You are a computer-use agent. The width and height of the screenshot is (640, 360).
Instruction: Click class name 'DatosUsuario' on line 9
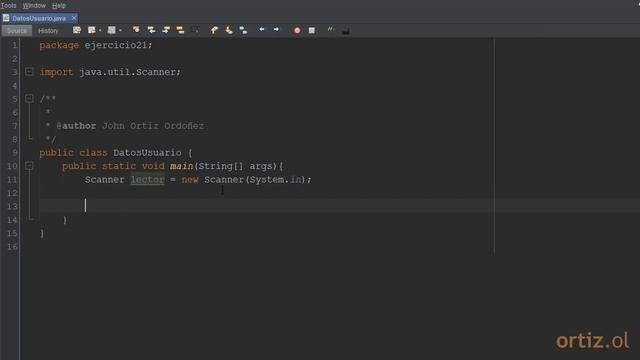pos(147,153)
